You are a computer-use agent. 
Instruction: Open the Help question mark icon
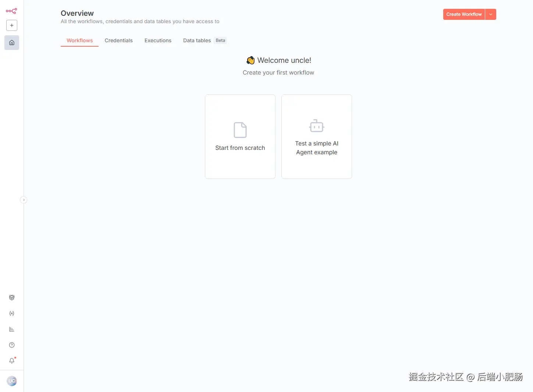point(12,345)
